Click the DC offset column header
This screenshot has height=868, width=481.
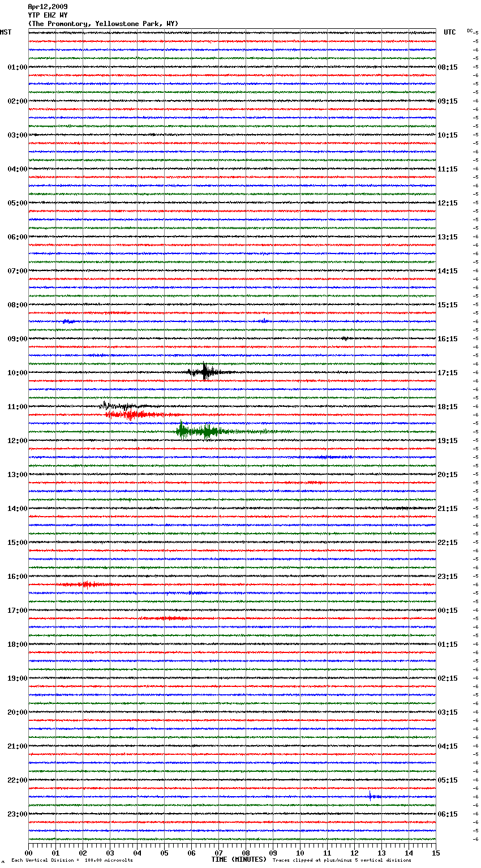pyautogui.click(x=470, y=31)
